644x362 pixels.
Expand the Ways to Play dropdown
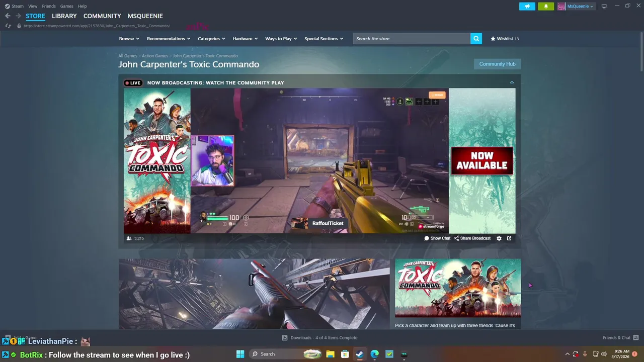(281, 39)
